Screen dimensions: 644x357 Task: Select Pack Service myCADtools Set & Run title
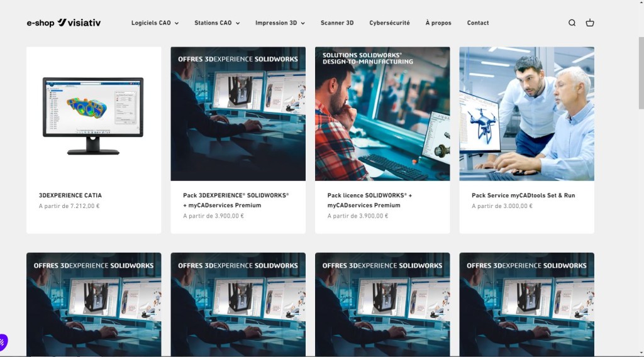523,195
